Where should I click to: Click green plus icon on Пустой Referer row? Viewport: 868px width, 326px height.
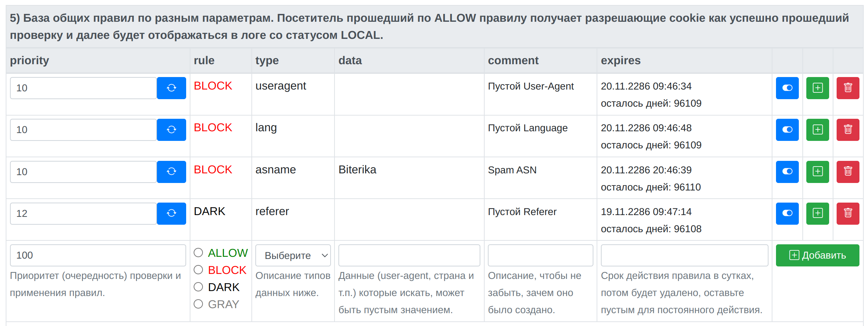817,214
